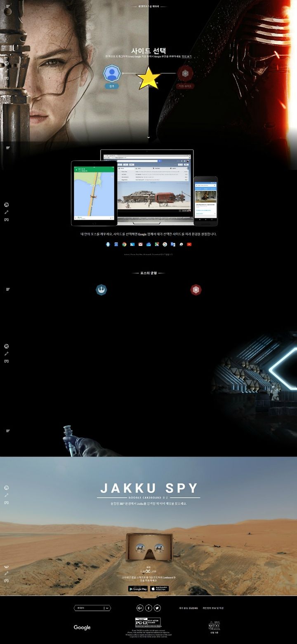This screenshot has height=644, width=297.
Task: Click the Android Wear watch app icon
Action: [108, 244]
